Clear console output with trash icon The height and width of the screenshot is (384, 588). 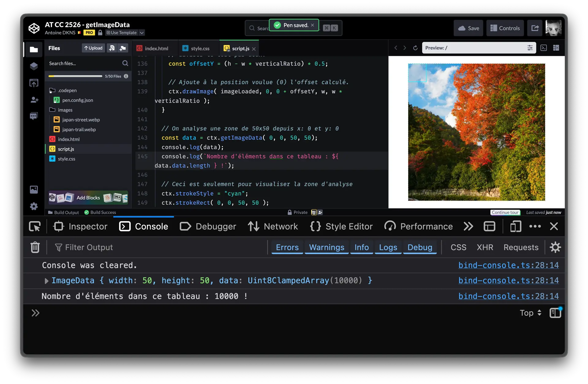click(x=35, y=247)
